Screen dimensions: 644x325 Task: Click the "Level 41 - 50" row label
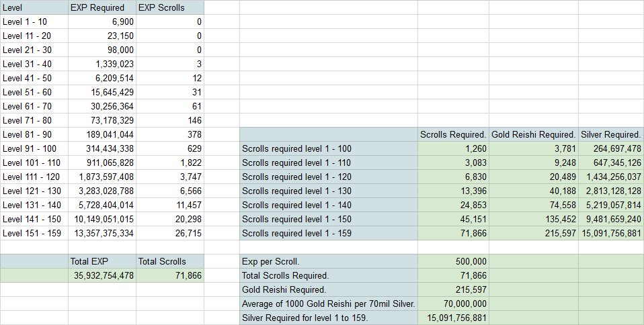[x=34, y=78]
